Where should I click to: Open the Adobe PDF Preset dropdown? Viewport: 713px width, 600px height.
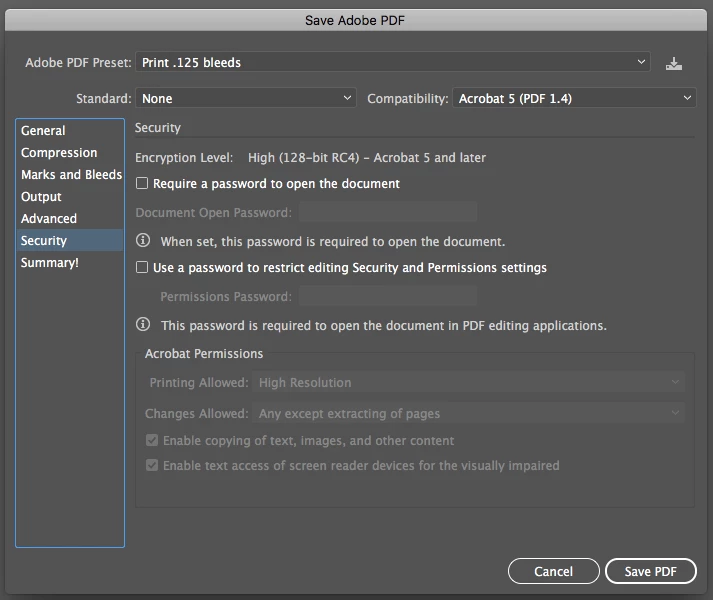tap(392, 62)
